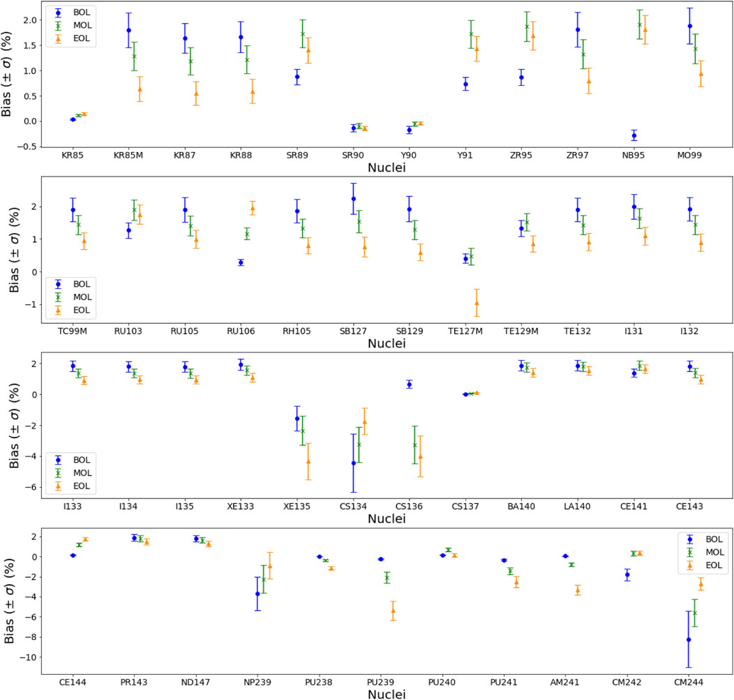Click the CE143 axis label
The image size is (734, 700).
[689, 507]
